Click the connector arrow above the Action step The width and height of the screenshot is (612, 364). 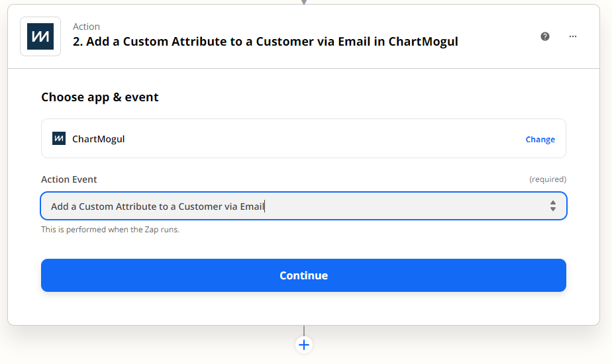(303, 2)
